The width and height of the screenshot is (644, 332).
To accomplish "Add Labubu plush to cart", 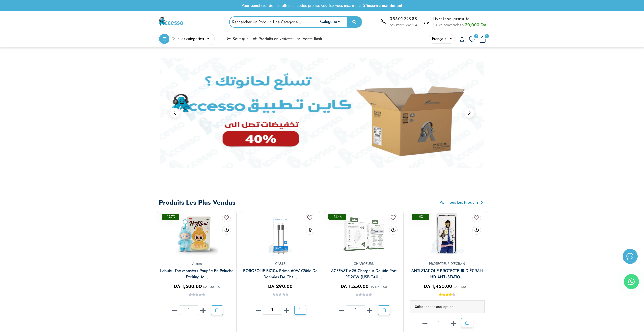I will coord(217,310).
